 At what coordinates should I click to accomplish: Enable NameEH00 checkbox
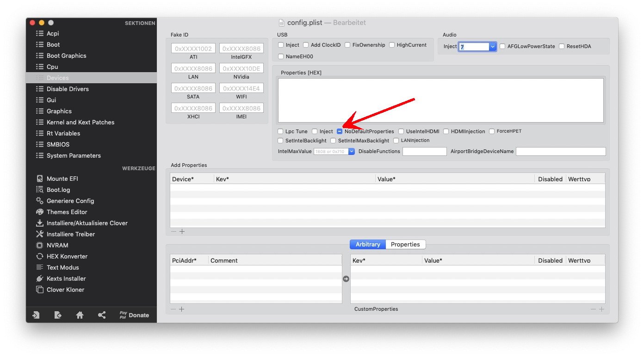(281, 56)
